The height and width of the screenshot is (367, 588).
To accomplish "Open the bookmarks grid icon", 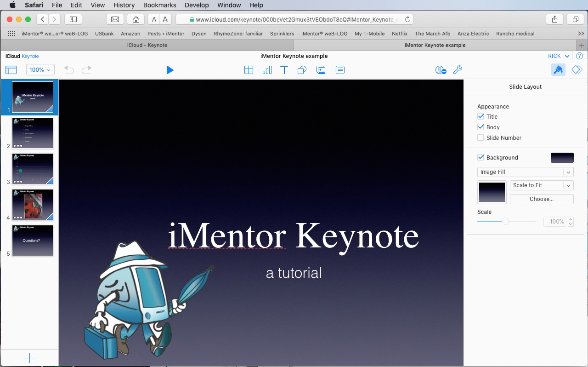I will (x=12, y=34).
